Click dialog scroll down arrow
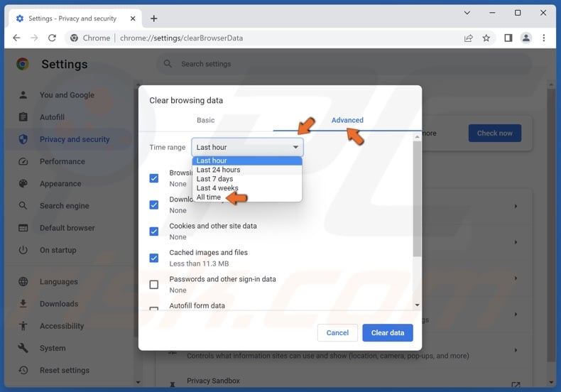 417,305
